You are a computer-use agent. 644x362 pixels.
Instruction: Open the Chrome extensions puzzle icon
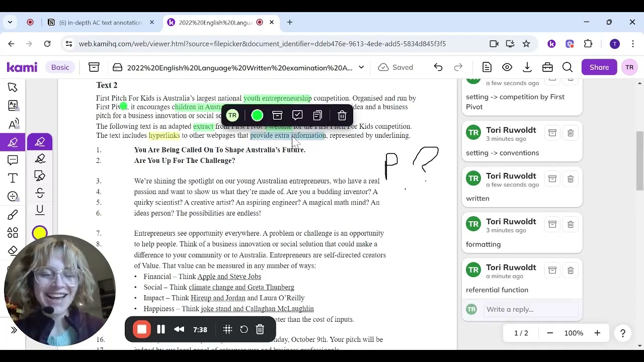588,44
